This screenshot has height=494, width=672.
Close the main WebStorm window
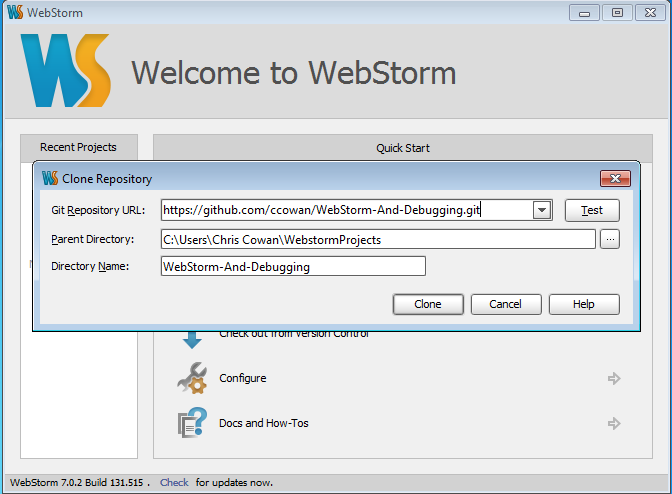650,13
